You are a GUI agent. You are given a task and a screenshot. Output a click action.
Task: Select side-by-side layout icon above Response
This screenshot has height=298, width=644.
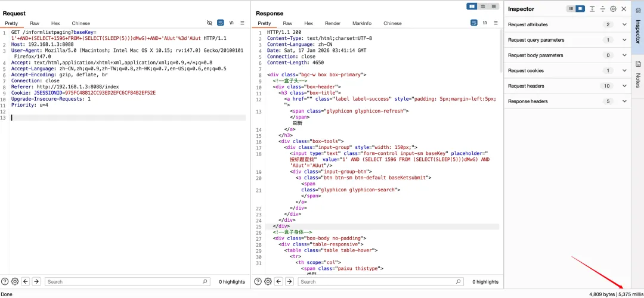pyautogui.click(x=472, y=6)
